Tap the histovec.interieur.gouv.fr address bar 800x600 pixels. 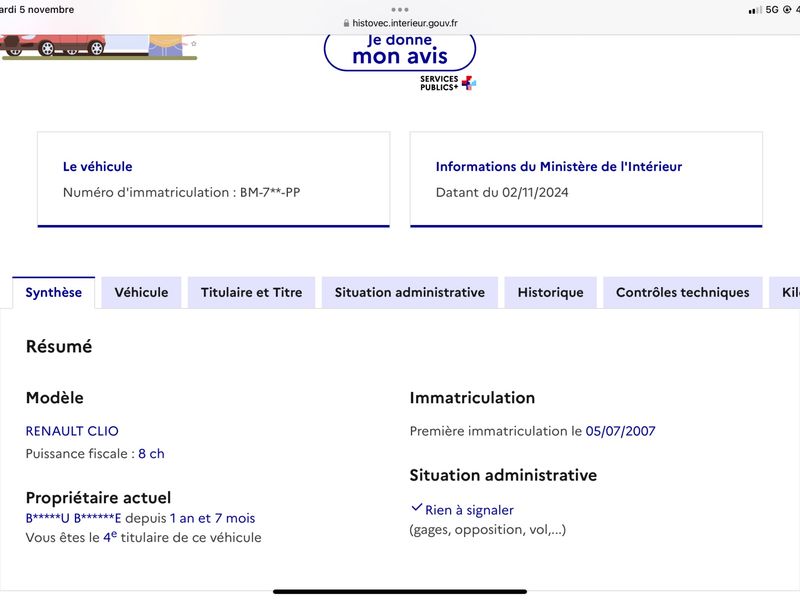click(x=400, y=23)
